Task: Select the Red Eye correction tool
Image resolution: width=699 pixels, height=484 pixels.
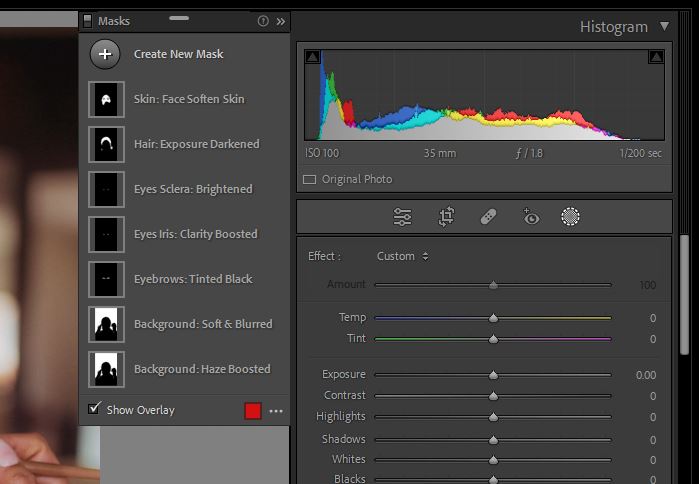Action: (530, 216)
